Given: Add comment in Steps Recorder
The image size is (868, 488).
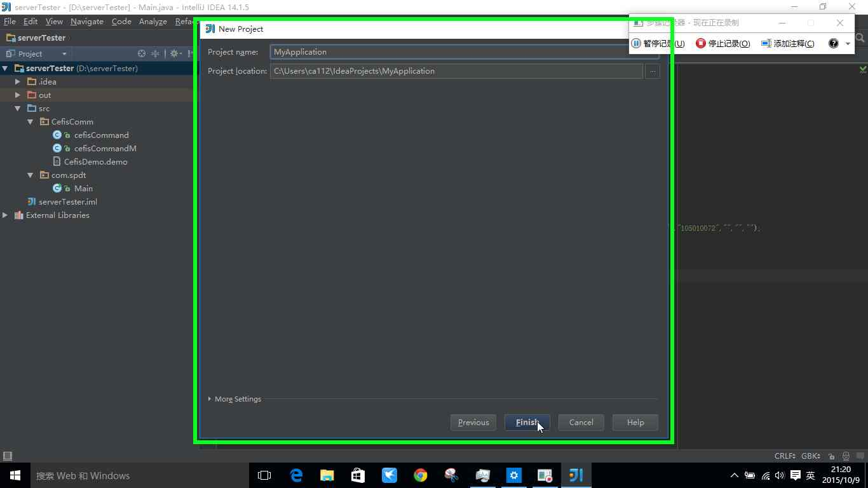Looking at the screenshot, I should [788, 43].
